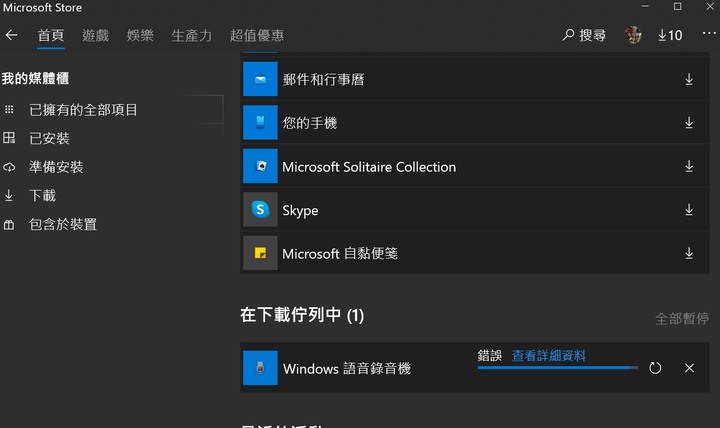The height and width of the screenshot is (428, 720).
Task: Switch to the 遊戲 tab
Action: 96,35
